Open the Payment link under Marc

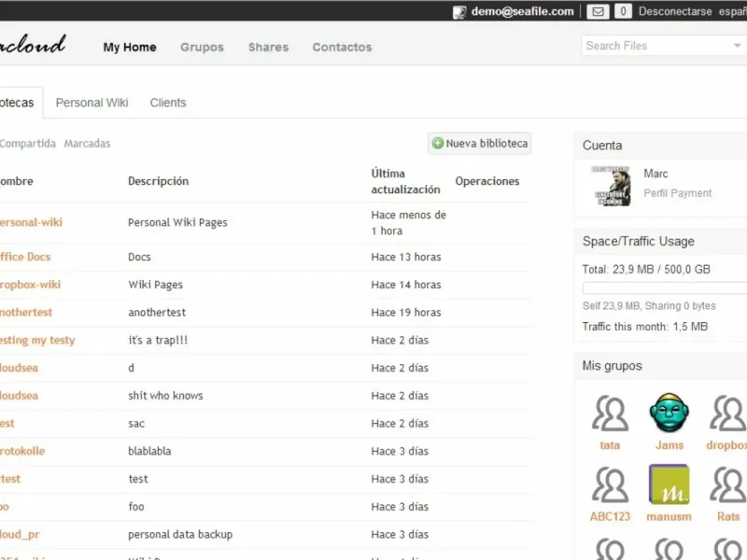[691, 193]
